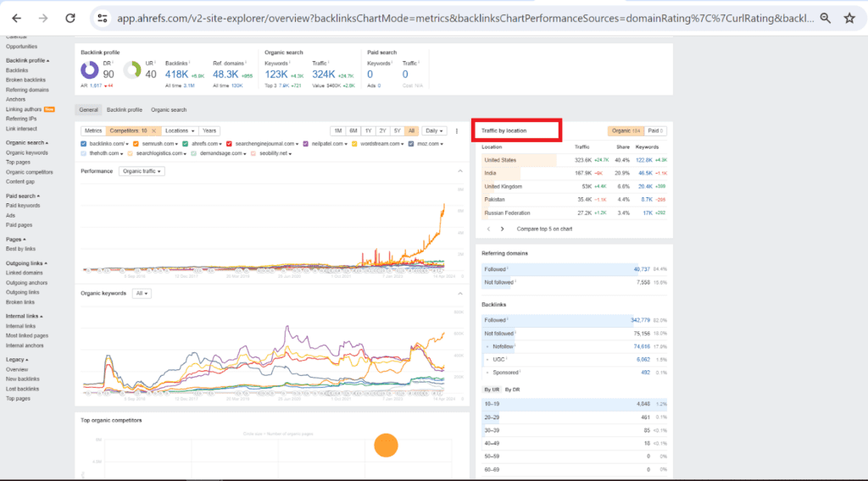Click the UR donut chart icon

pos(132,70)
